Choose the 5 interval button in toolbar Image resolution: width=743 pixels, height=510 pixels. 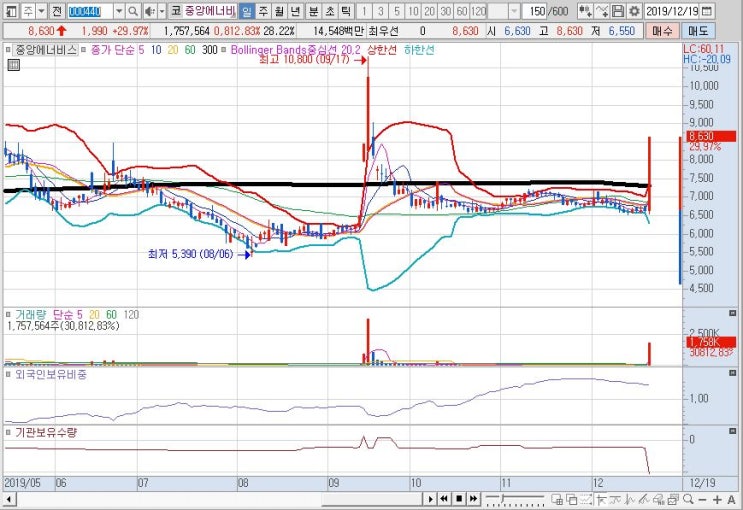coord(397,10)
